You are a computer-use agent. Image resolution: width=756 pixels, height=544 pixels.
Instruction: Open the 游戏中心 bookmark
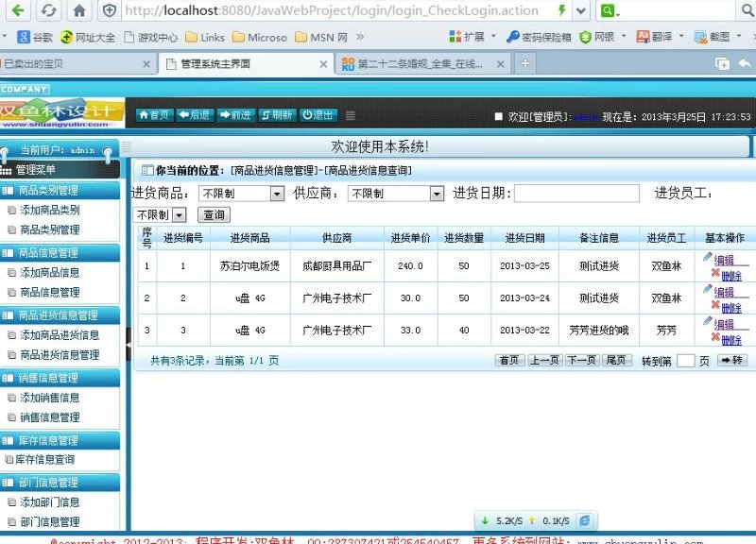pos(151,37)
